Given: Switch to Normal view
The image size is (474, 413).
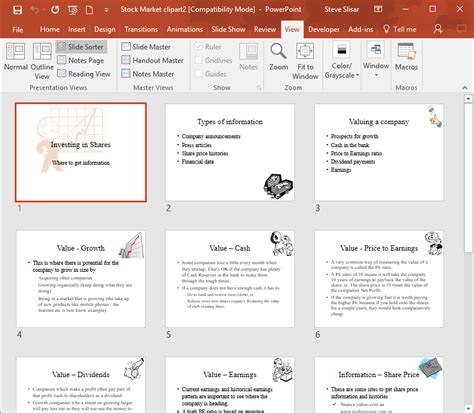Looking at the screenshot, I should pos(16,57).
